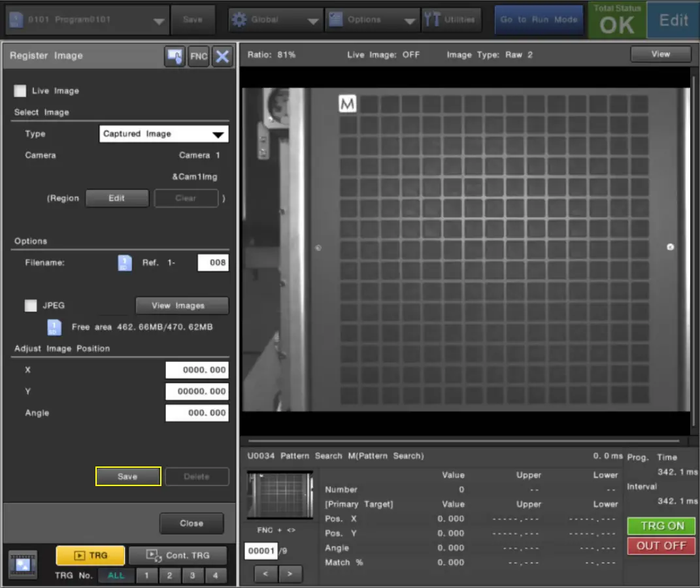Click the View Images button
Screen dimensions: 700x588
pos(182,305)
